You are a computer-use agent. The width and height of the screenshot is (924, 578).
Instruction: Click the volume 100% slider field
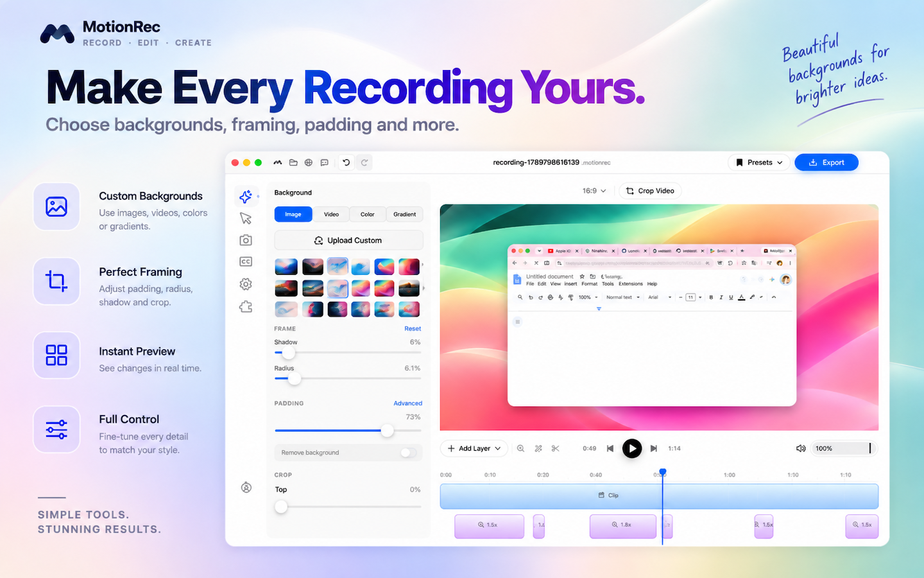pos(844,448)
